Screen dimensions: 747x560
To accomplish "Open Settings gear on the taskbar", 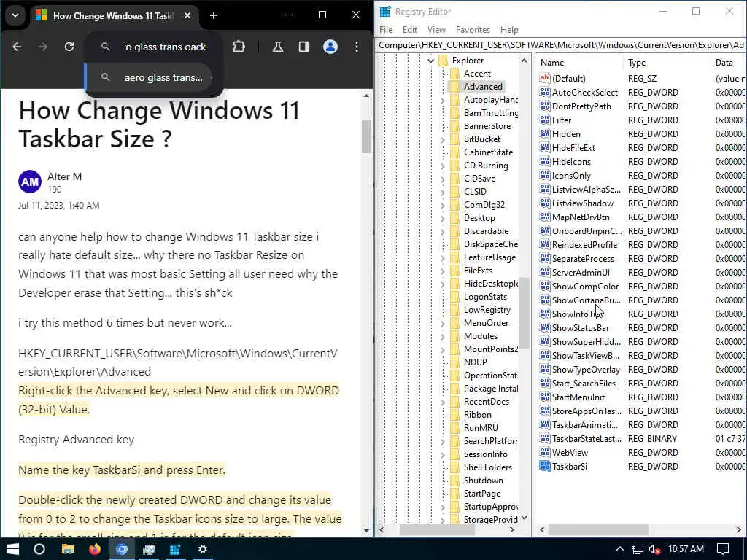I will point(203,549).
